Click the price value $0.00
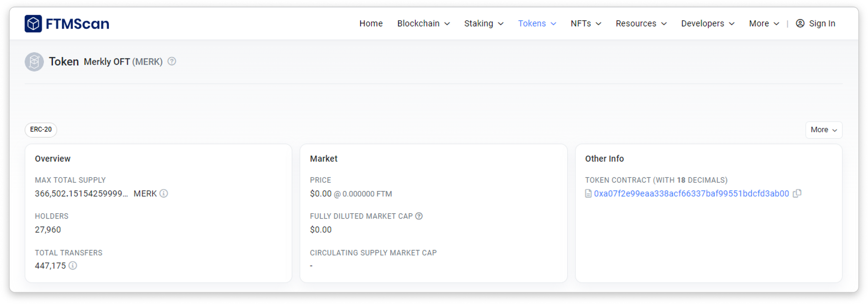The image size is (868, 304). tap(321, 193)
